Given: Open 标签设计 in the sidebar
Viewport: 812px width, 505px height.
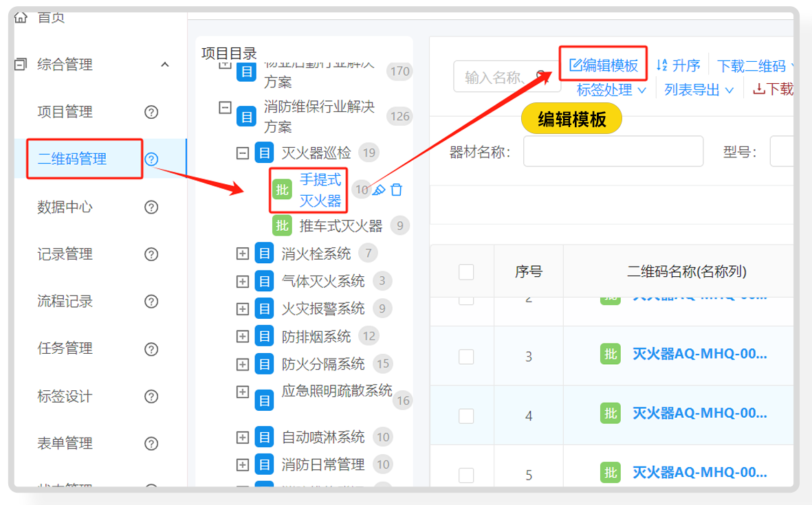Looking at the screenshot, I should [x=65, y=396].
